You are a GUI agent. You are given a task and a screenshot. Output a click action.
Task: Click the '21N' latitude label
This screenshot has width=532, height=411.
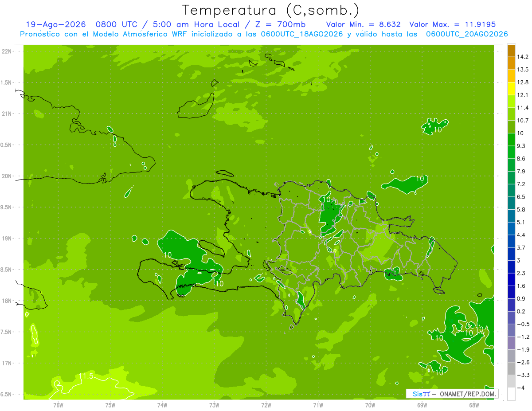(x=7, y=114)
